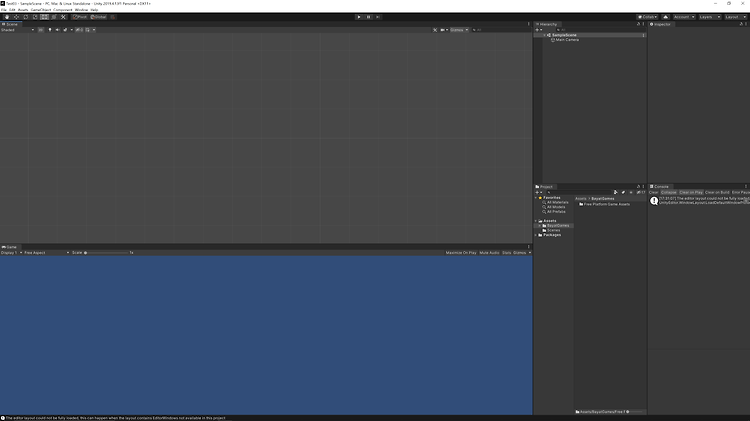
Task: Toggle grid snapping button in toolbar
Action: click(113, 17)
